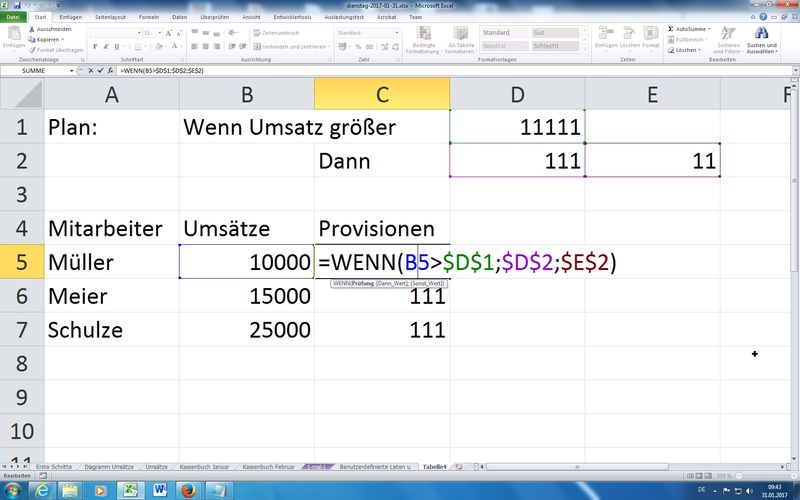Open font size dropdown
Viewport: 800px width, 500px height.
click(x=159, y=33)
